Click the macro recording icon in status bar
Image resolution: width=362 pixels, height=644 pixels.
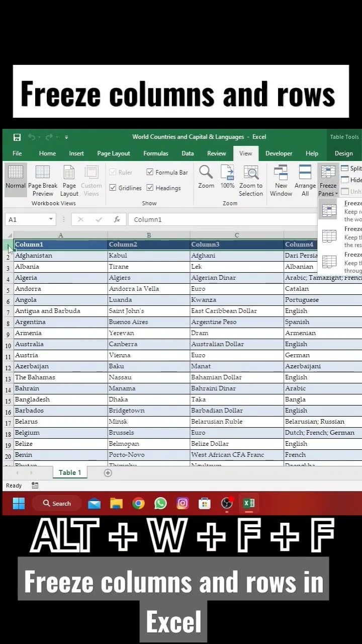[35, 486]
